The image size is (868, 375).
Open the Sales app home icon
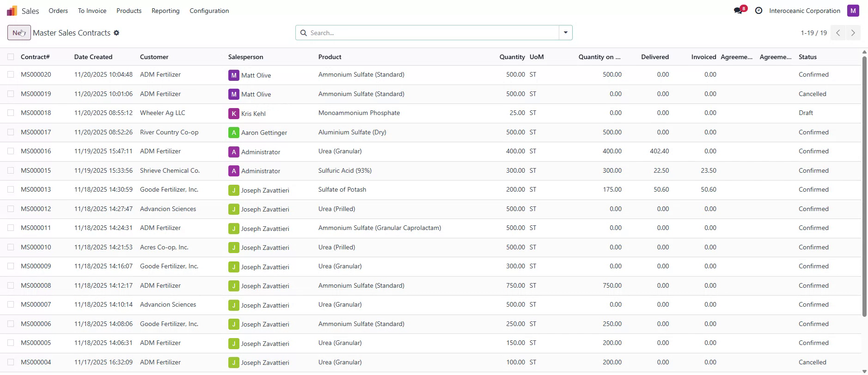12,11
